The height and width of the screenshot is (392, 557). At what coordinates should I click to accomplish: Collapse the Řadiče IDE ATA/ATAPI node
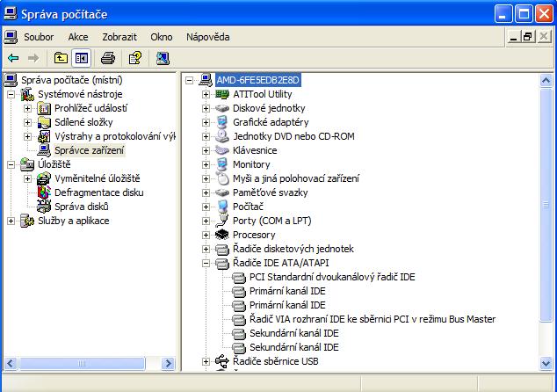pos(206,263)
